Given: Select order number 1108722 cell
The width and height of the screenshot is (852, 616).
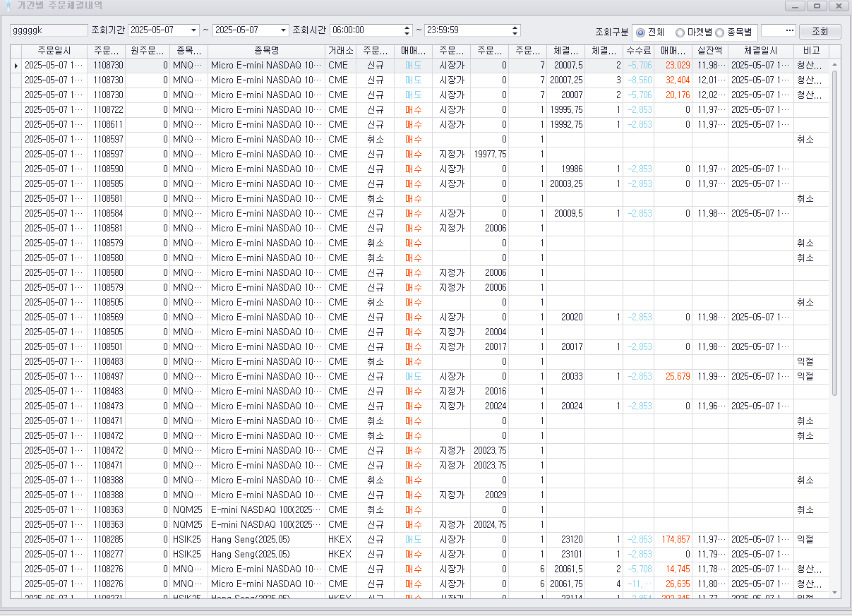Looking at the screenshot, I should [x=108, y=110].
